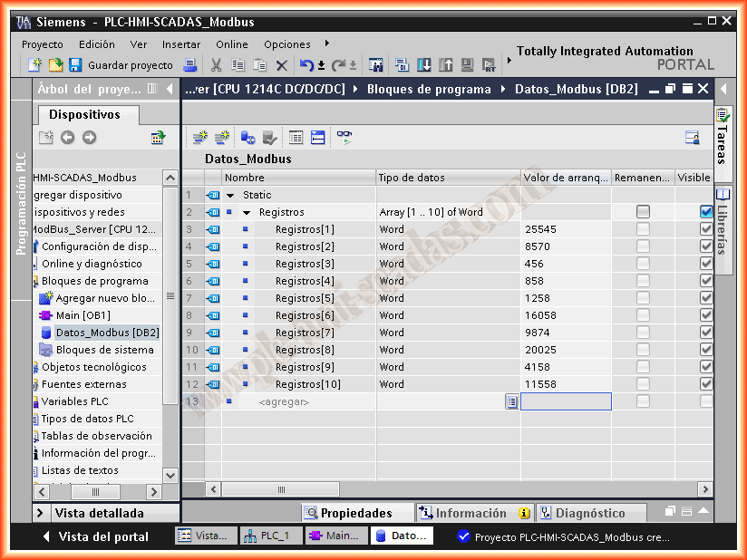The image size is (747, 560).
Task: Collapse the Static section
Action: point(230,195)
